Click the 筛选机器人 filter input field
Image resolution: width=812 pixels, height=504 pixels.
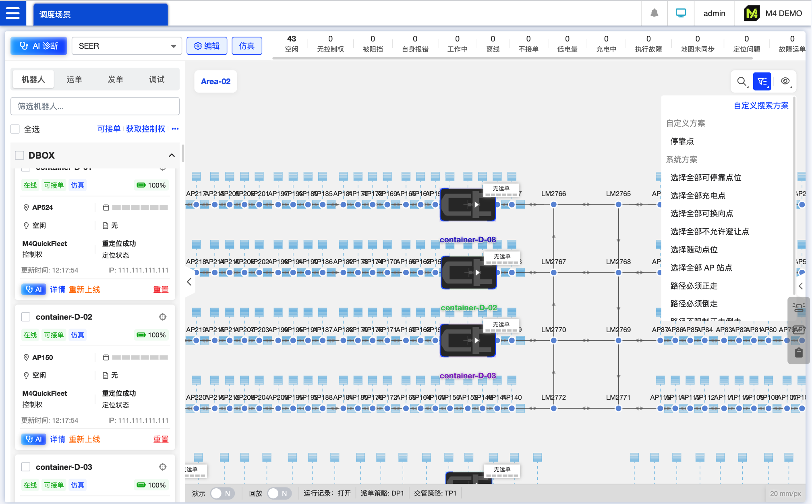tap(95, 106)
